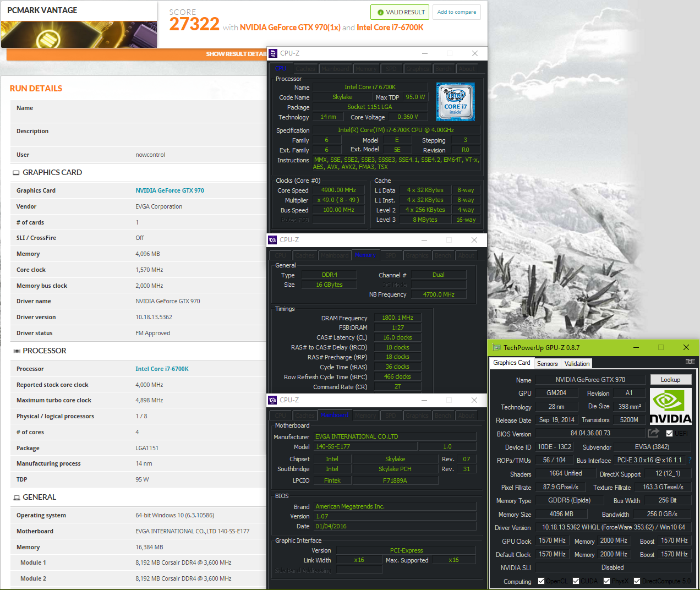This screenshot has width=700, height=590.
Task: Select the Memory tab in middle CPU-Z window
Action: coord(365,255)
